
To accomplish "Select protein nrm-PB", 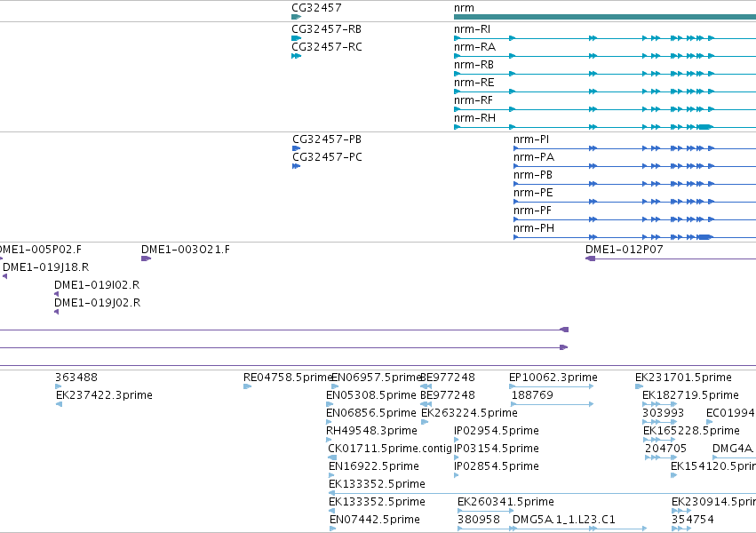I will [533, 175].
